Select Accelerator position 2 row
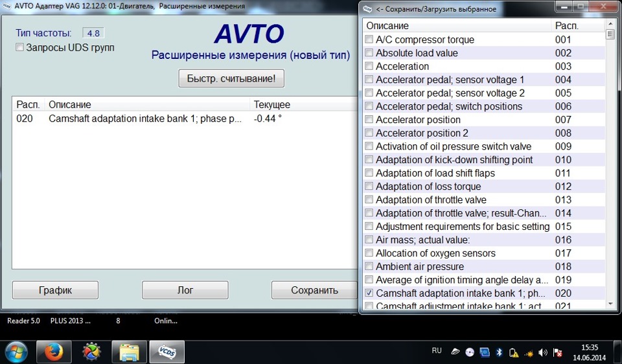The image size is (622, 364). pos(484,133)
